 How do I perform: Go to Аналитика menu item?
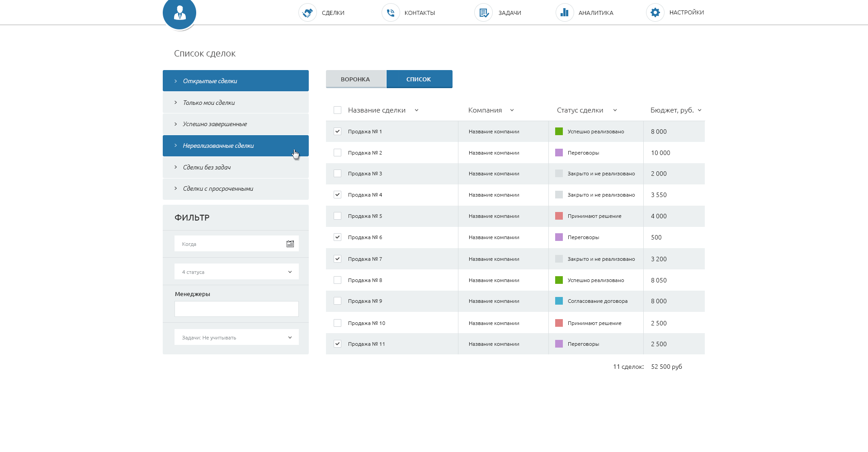tap(596, 13)
